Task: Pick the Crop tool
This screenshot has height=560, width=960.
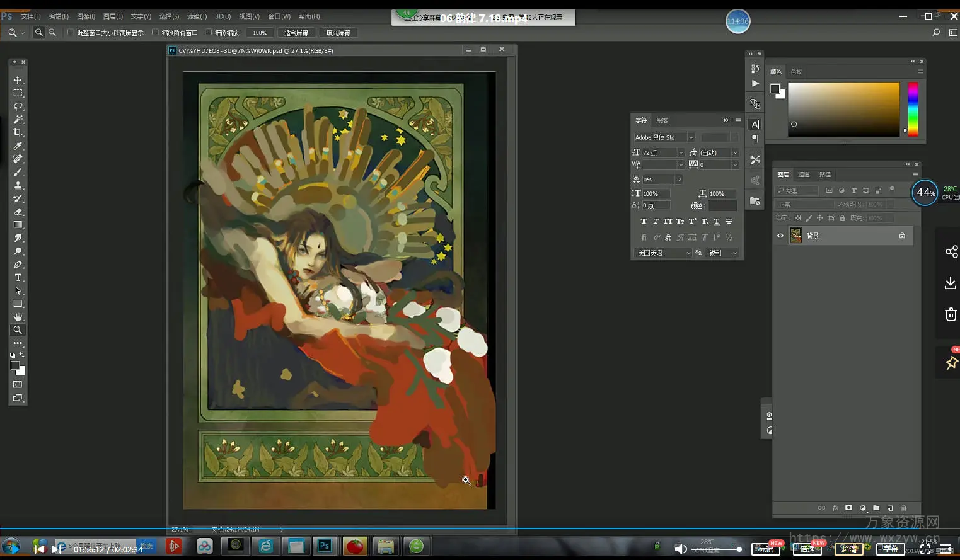Action: [x=18, y=132]
